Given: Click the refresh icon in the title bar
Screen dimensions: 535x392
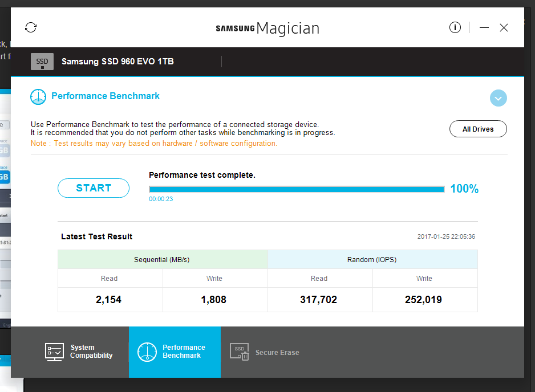Looking at the screenshot, I should tap(31, 27).
